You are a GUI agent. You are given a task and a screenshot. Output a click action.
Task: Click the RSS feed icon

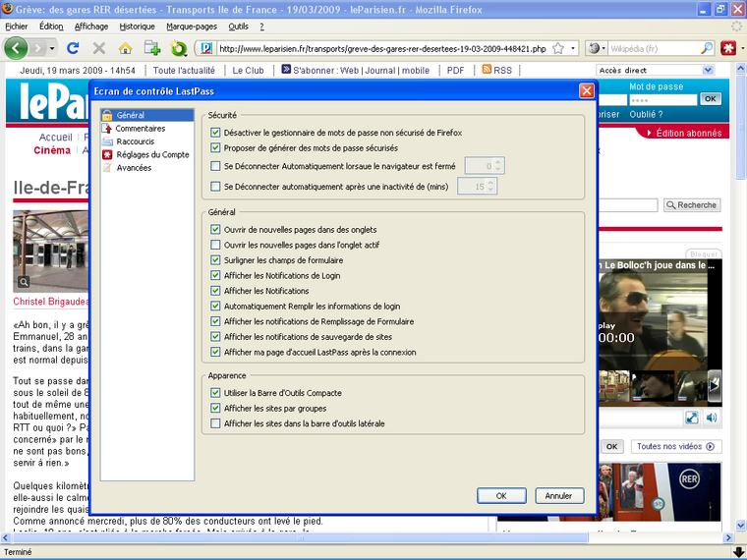[487, 70]
